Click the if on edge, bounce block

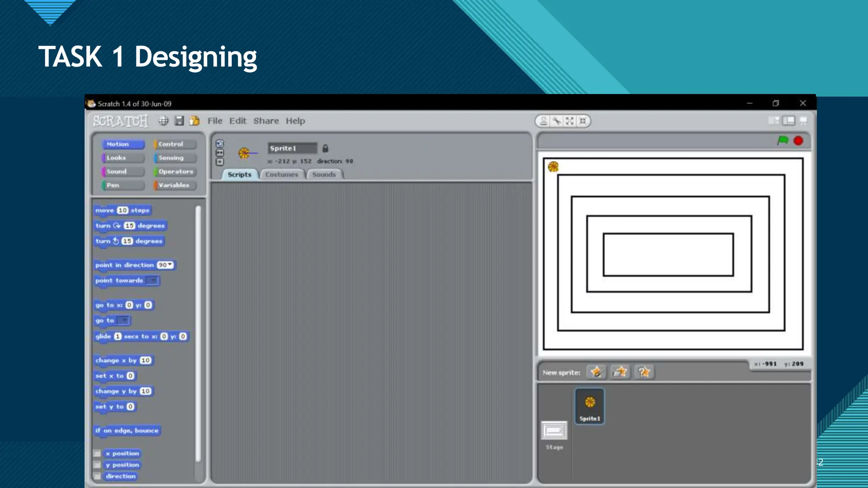(127, 431)
